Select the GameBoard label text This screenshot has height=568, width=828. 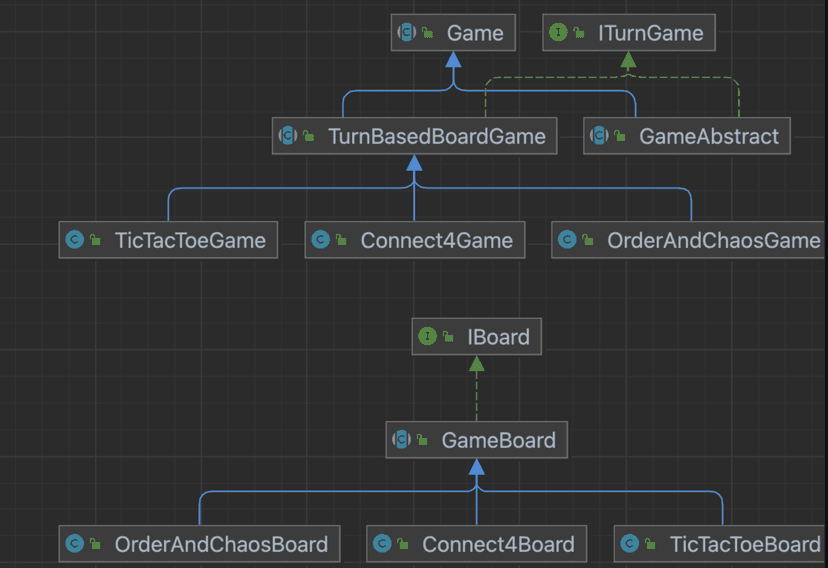click(498, 440)
